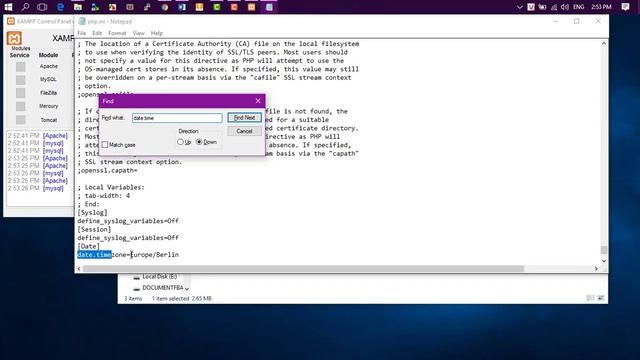Open Task View on the taskbar
The image size is (640, 360).
[42, 7]
